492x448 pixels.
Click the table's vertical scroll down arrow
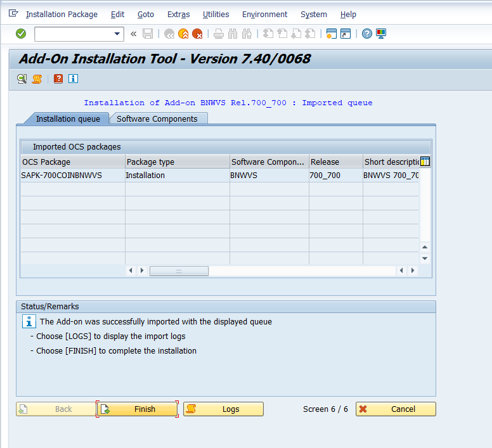click(x=425, y=258)
